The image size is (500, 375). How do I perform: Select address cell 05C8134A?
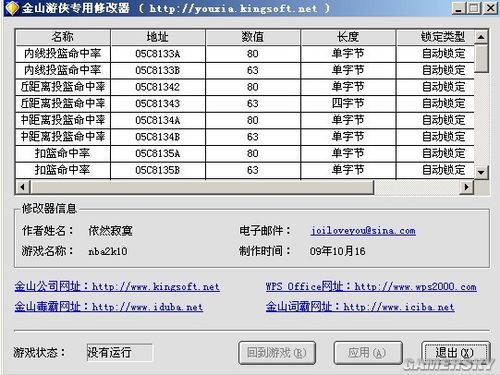pos(158,120)
